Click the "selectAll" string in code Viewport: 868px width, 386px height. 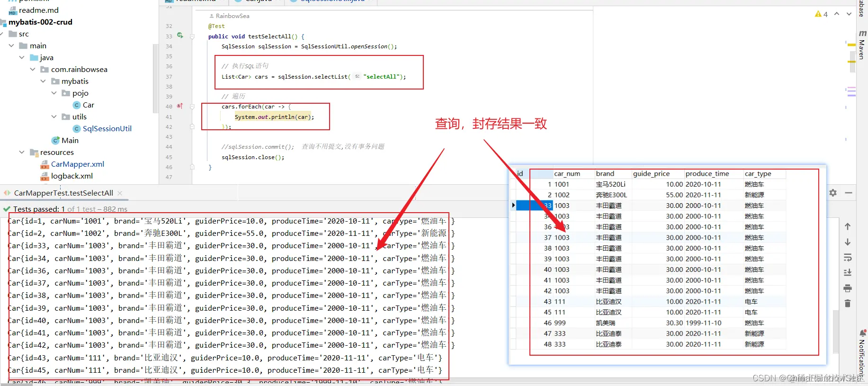[x=382, y=77]
